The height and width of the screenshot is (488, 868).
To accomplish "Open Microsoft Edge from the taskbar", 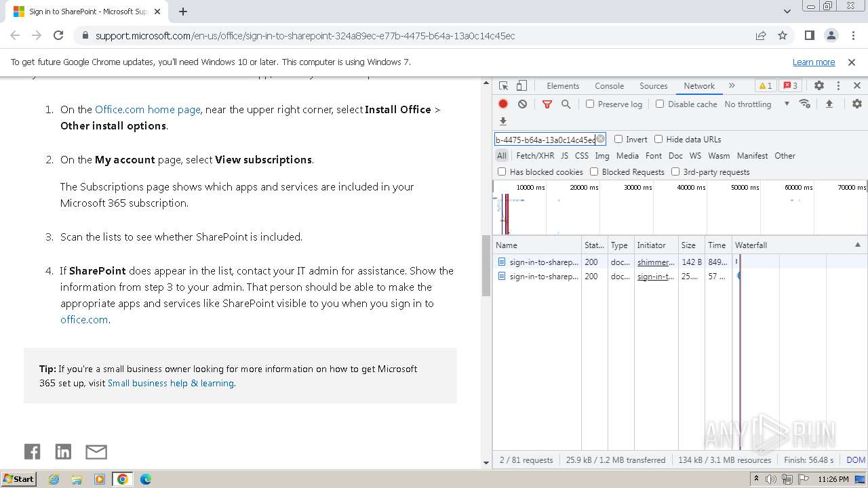I will [145, 479].
